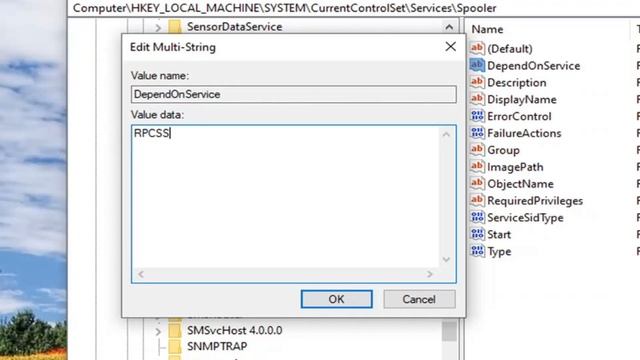
Task: Select the DependOnService value entry
Action: tap(533, 66)
